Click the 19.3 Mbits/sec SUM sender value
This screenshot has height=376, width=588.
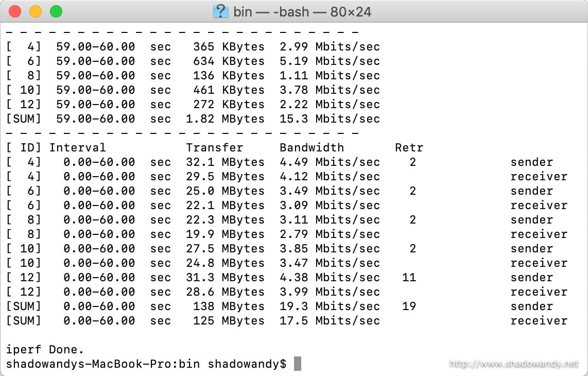coord(330,306)
